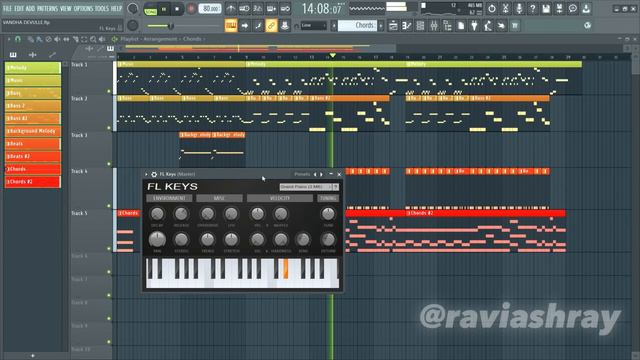Open the HELP menu
Viewport: 640px width, 360px height.
click(116, 8)
